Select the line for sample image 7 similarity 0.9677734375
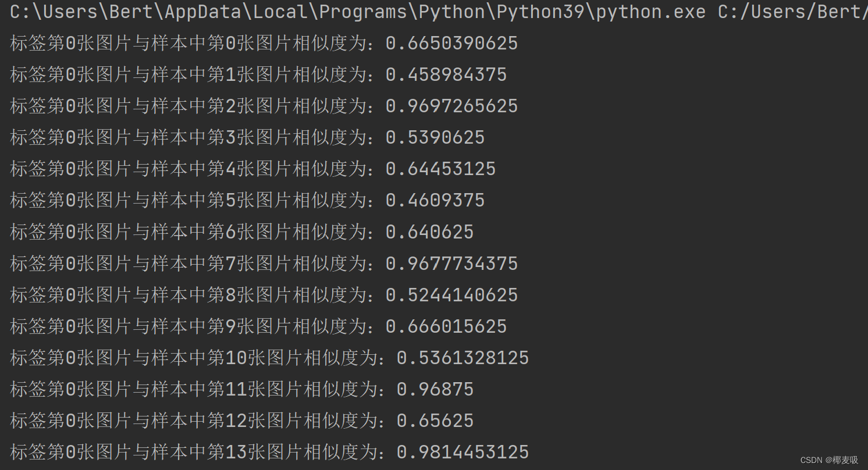 [x=264, y=263]
